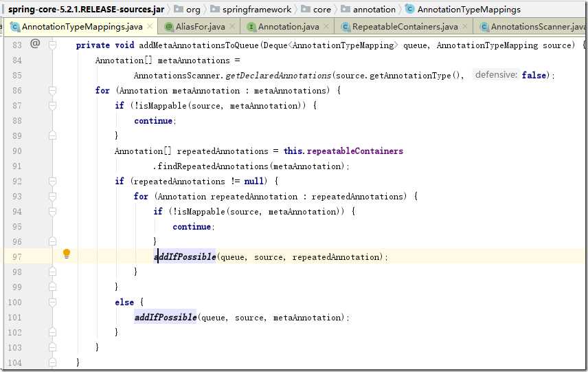Click metaAnnotations variable declaration on line 84
The image size is (588, 372).
pos(194,61)
